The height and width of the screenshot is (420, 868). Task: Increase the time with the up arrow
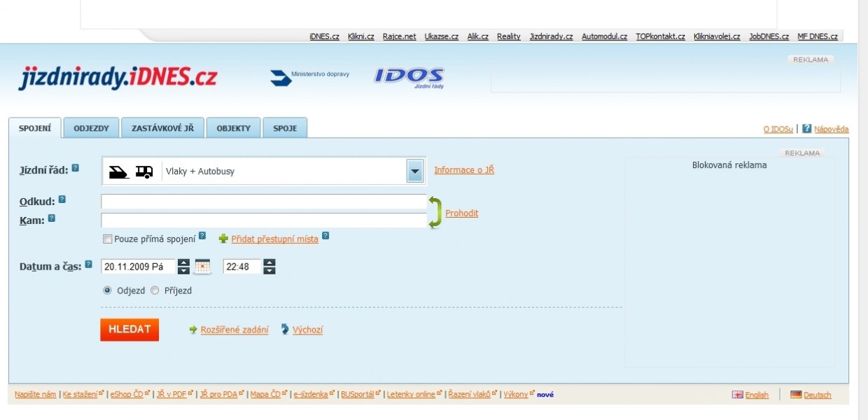(x=269, y=262)
